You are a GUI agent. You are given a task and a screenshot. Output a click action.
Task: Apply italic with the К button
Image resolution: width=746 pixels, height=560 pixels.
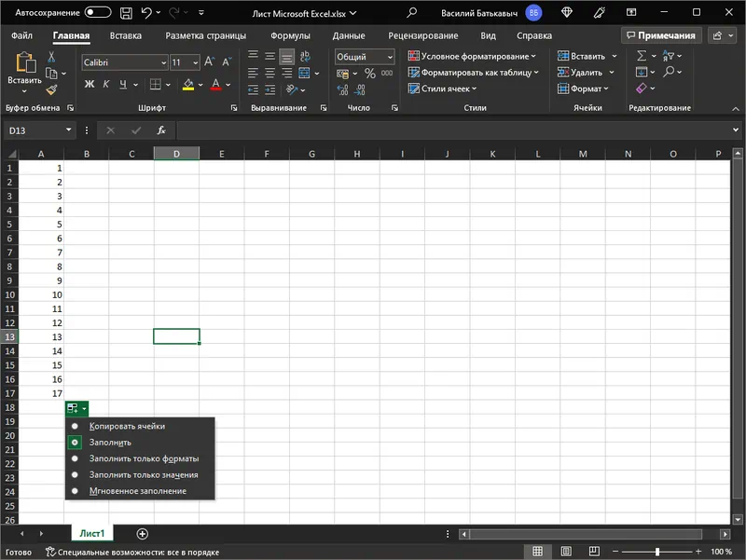pyautogui.click(x=106, y=84)
